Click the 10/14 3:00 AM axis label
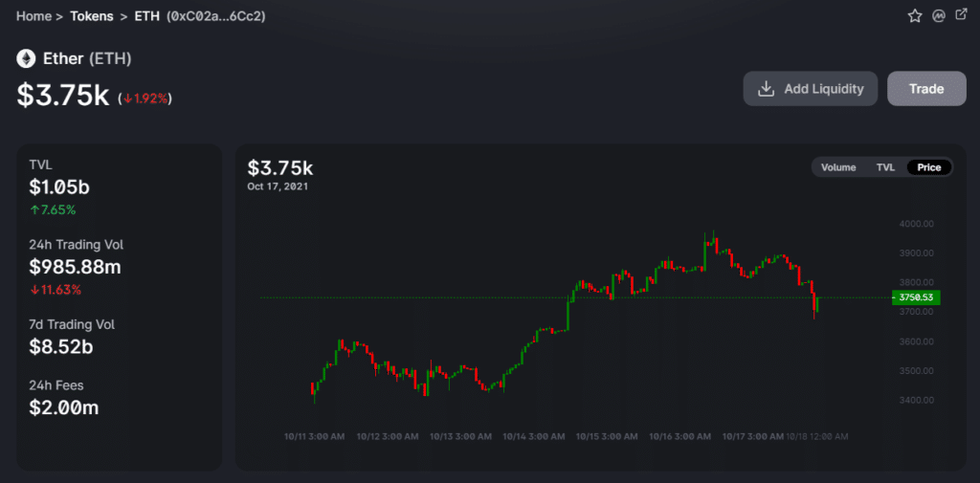Image resolution: width=980 pixels, height=483 pixels. (533, 436)
